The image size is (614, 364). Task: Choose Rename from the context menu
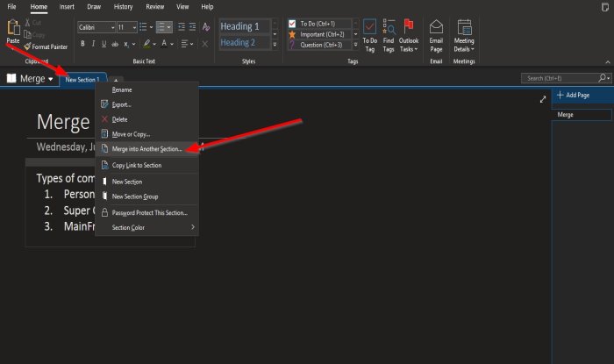(146, 90)
